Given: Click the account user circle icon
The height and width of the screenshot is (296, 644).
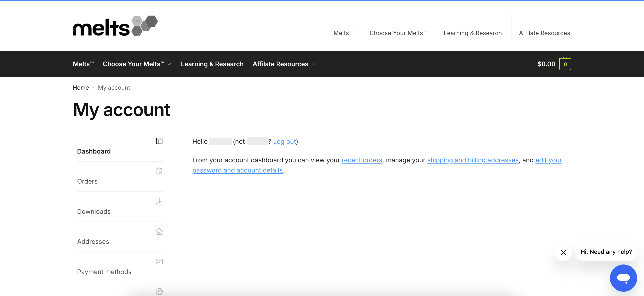Looking at the screenshot, I should point(159,292).
